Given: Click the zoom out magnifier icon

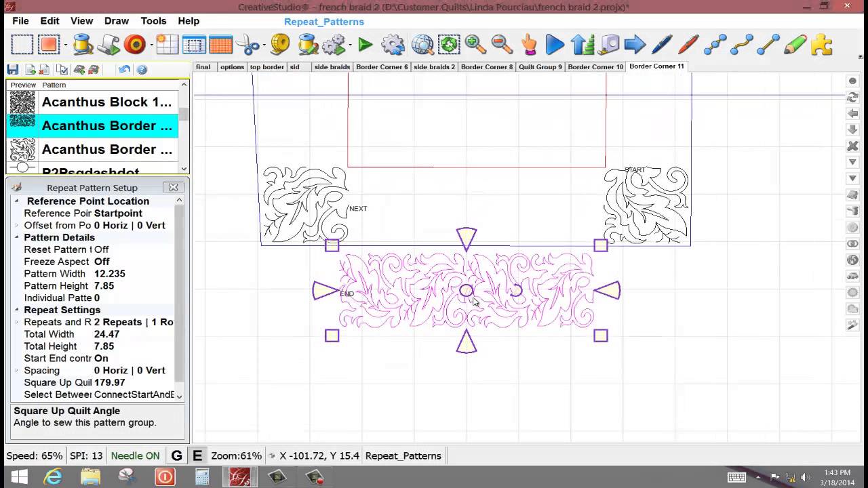Looking at the screenshot, I should point(502,45).
